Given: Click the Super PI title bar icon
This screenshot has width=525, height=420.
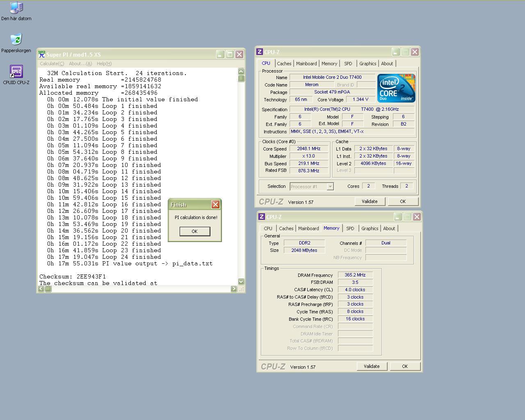Looking at the screenshot, I should pyautogui.click(x=41, y=54).
